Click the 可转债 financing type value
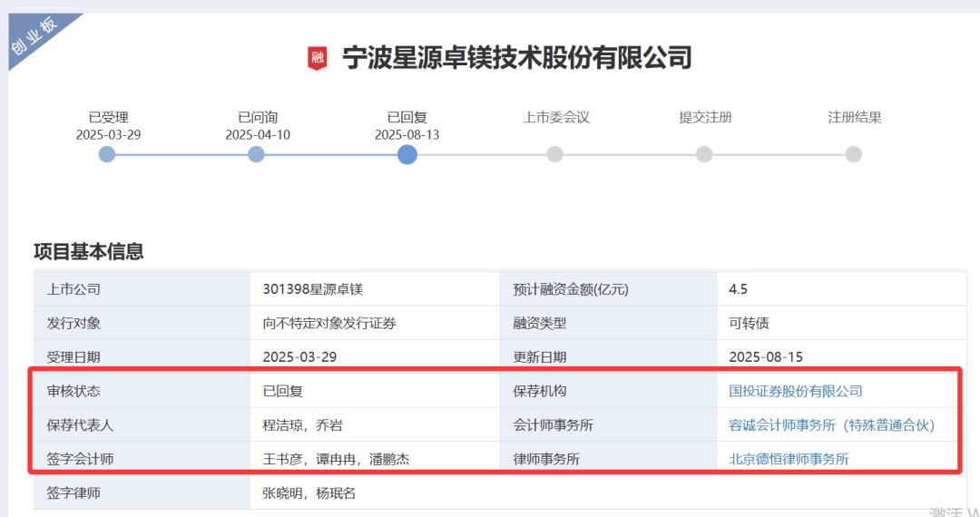The height and width of the screenshot is (517, 980). click(749, 324)
